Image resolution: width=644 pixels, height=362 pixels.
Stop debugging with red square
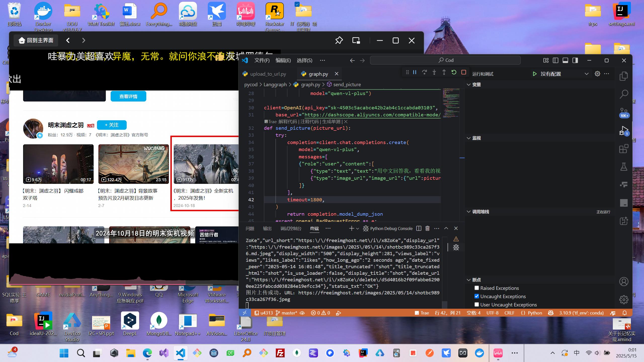click(x=464, y=72)
